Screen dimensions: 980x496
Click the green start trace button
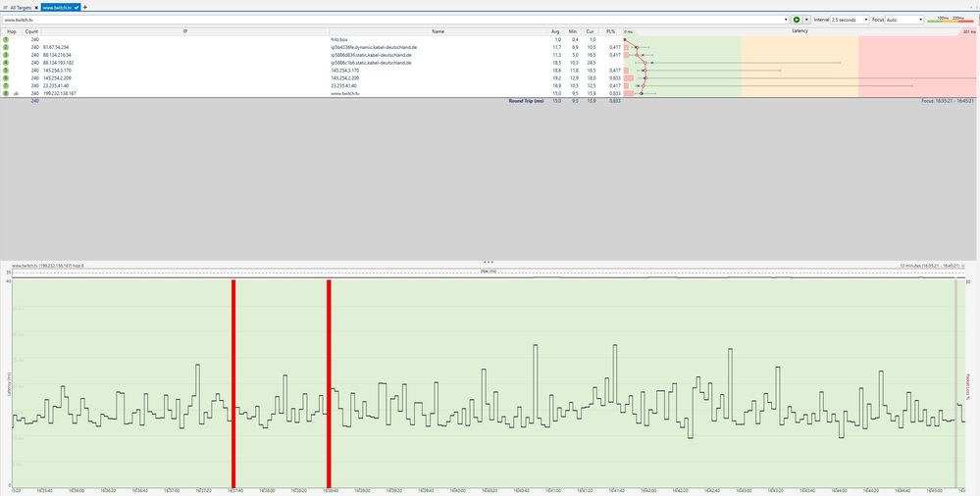coord(797,20)
